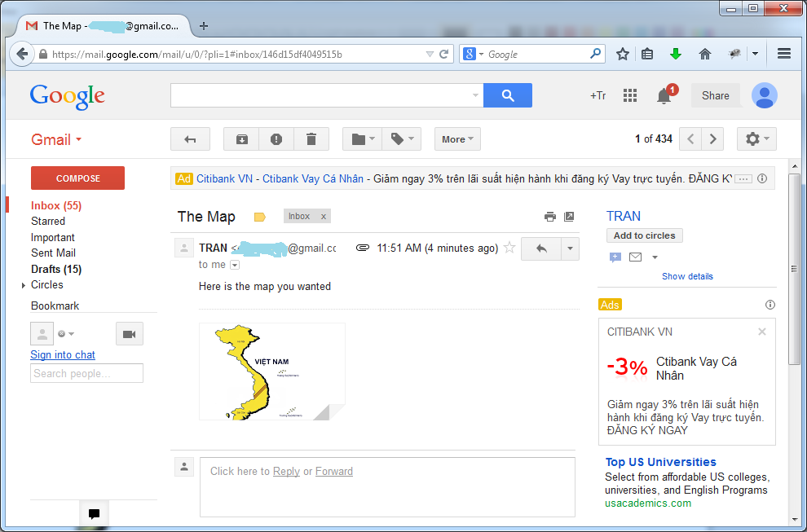Viewport: 807px width, 532px height.
Task: Open the Starred folder
Action: click(48, 222)
